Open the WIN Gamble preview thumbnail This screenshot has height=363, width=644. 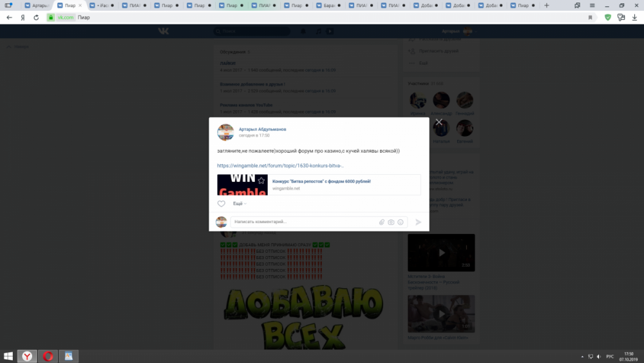[242, 184]
